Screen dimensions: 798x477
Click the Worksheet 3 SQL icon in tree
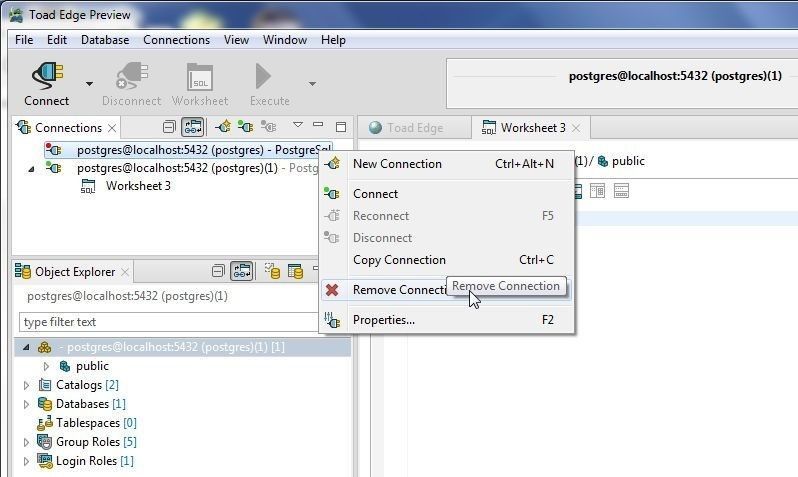point(88,186)
